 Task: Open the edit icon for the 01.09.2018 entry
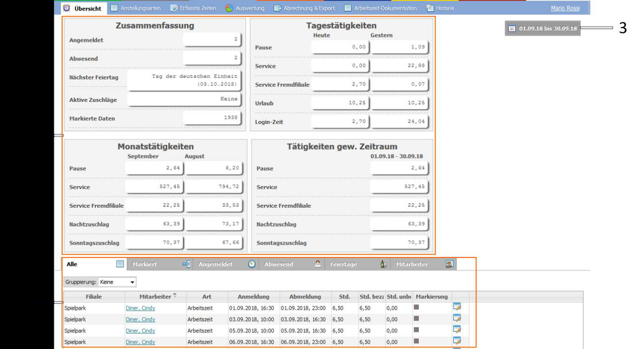coord(457,307)
